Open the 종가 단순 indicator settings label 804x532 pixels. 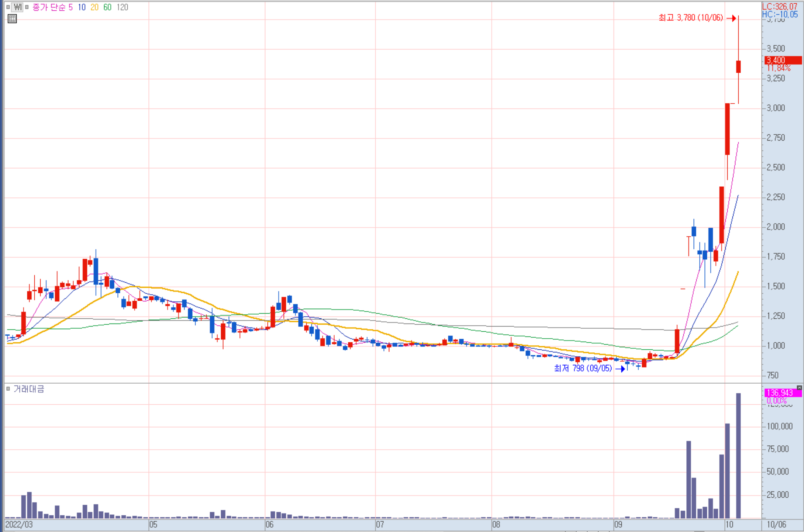coord(49,7)
